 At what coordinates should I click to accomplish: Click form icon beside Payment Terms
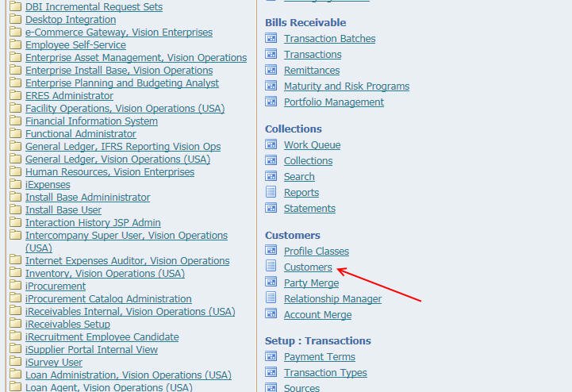click(x=271, y=356)
